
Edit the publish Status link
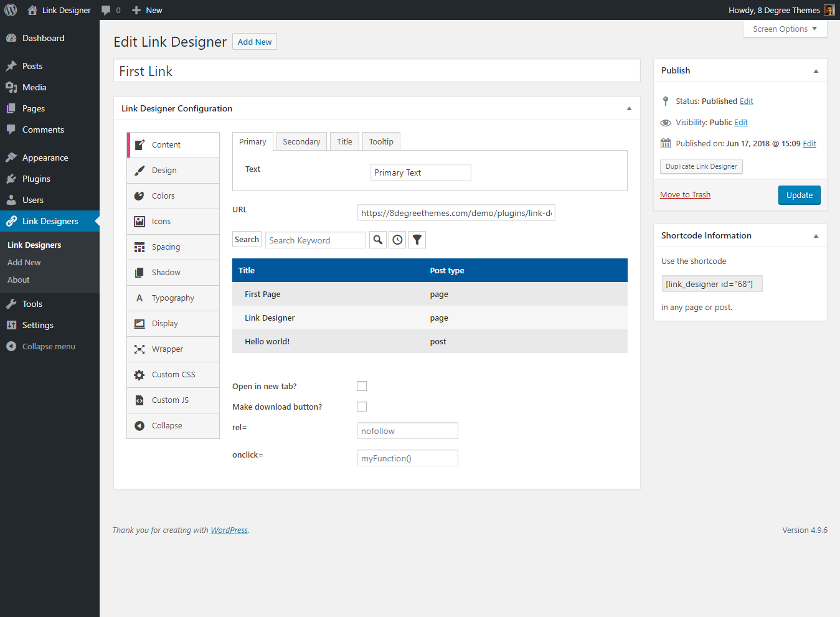click(x=747, y=101)
